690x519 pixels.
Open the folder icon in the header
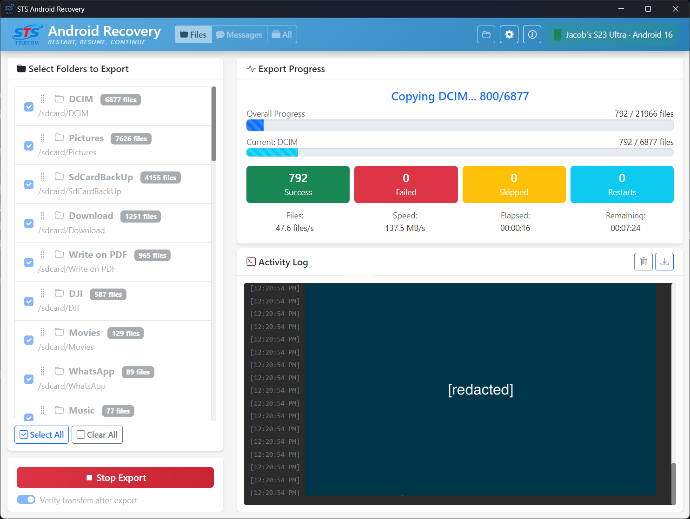point(486,35)
